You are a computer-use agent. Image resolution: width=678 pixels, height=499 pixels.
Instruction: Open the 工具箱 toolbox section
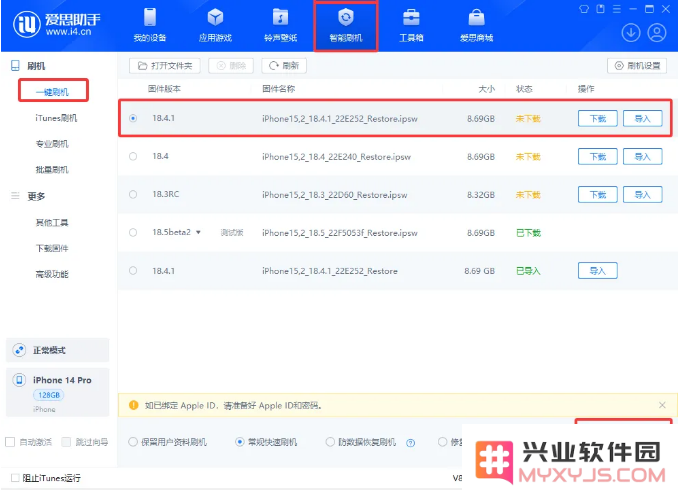click(411, 27)
